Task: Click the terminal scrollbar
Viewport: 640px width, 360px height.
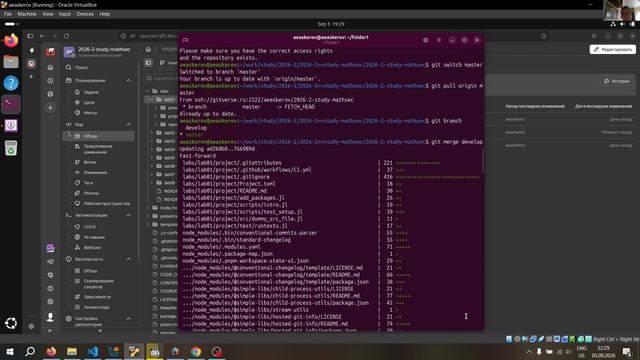Action: click(483, 160)
